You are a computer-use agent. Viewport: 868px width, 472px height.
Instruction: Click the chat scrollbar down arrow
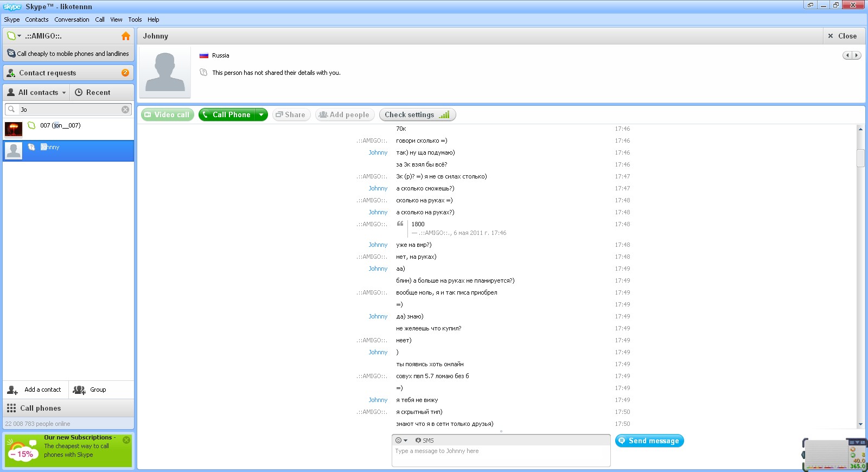tap(860, 424)
